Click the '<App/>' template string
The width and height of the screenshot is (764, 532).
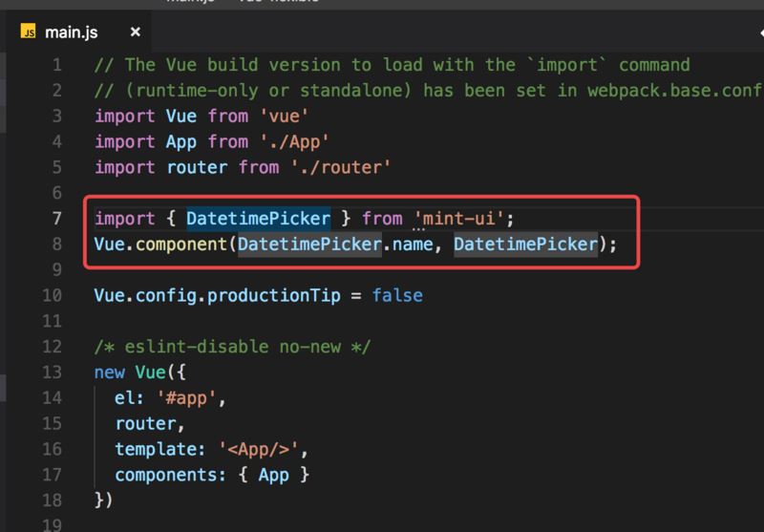[258, 449]
